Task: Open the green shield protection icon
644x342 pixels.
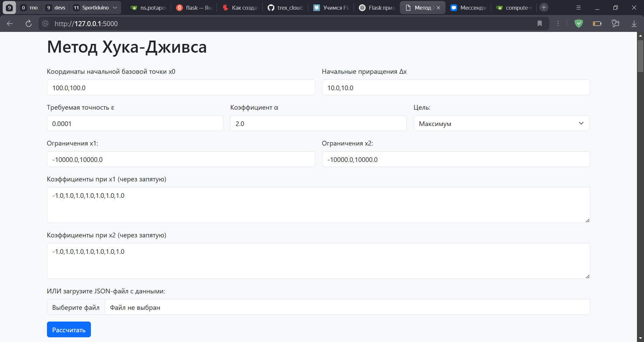Action: click(x=579, y=23)
